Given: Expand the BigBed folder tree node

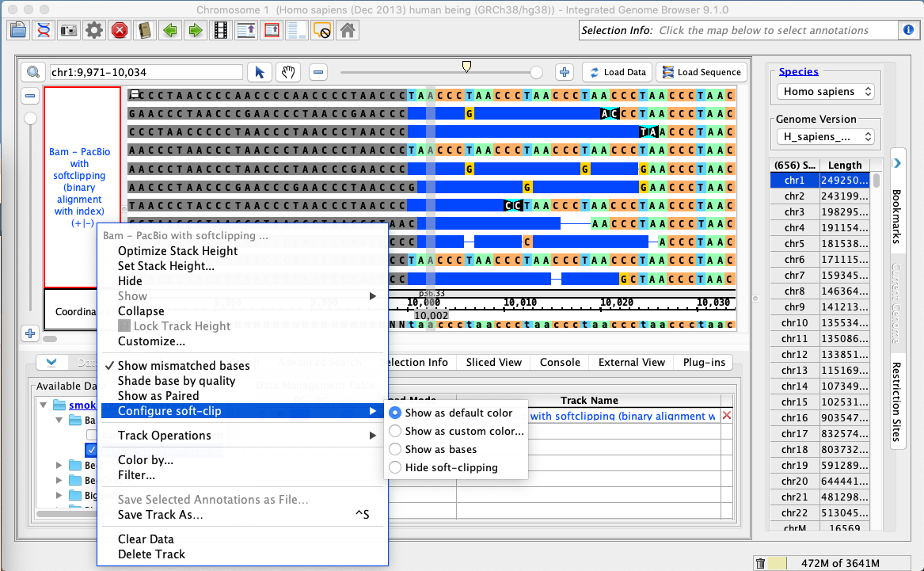Looking at the screenshot, I should click(59, 496).
